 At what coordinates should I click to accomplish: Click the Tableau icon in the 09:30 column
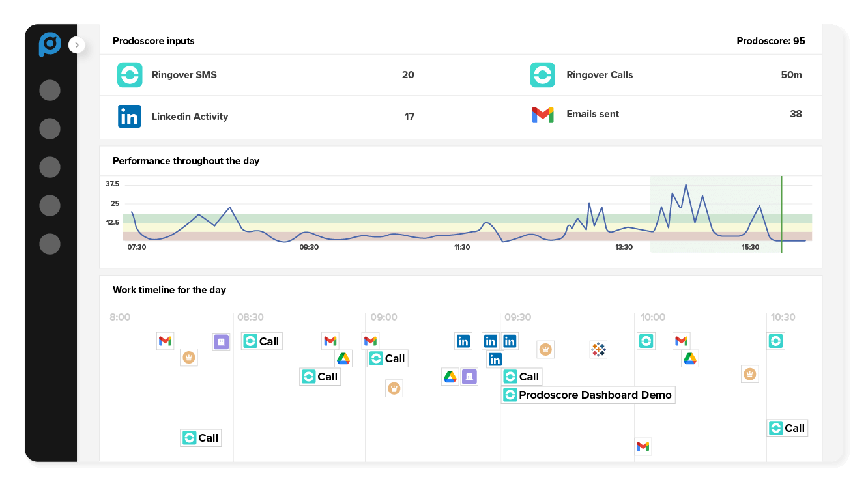pyautogui.click(x=598, y=350)
